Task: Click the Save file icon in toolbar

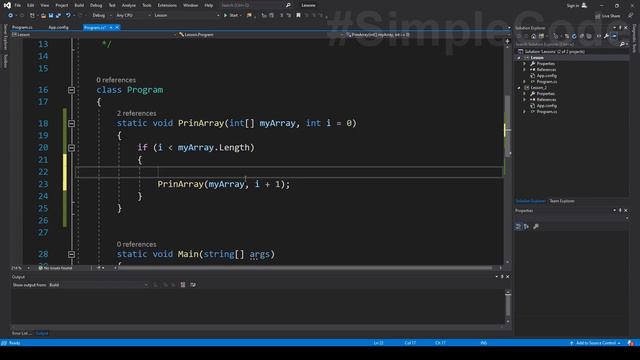Action: 51,16
